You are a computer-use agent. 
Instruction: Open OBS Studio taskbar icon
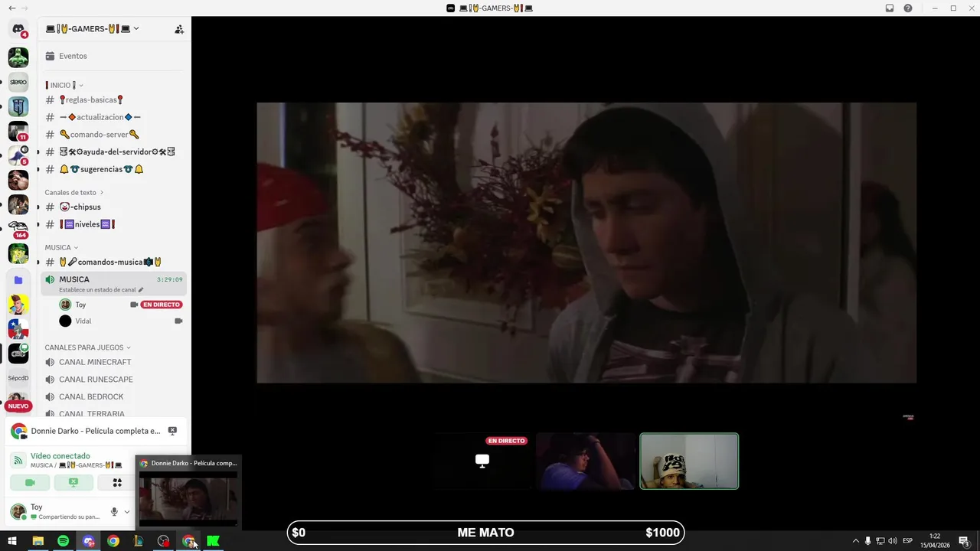click(x=163, y=541)
